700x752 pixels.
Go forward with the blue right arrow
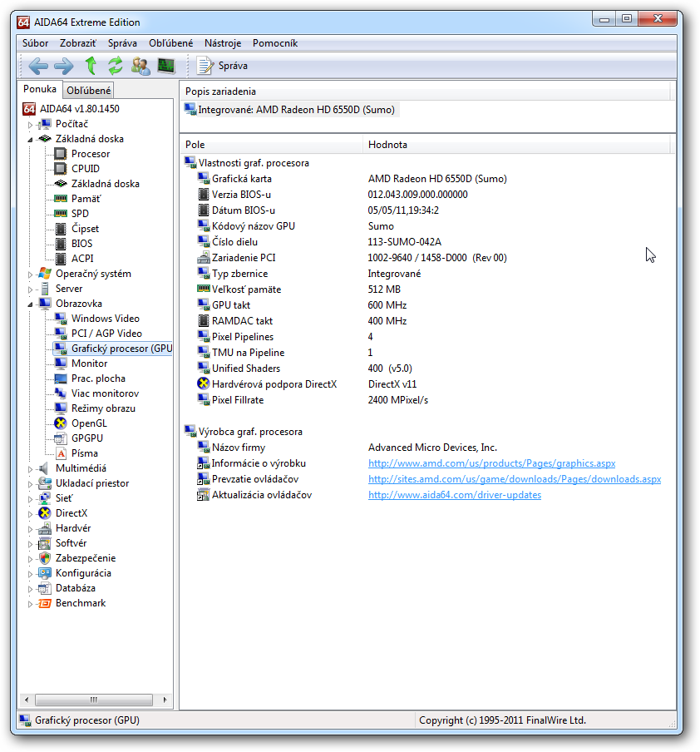(x=64, y=66)
